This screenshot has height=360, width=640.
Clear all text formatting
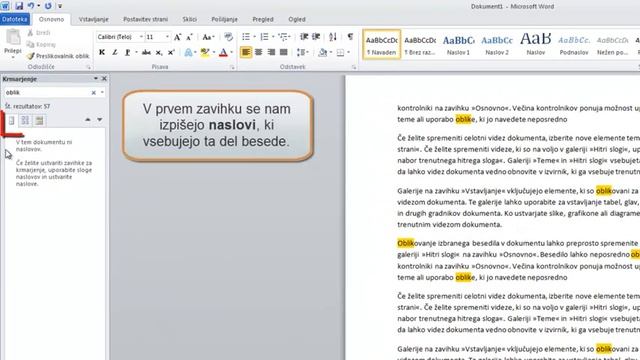229,37
